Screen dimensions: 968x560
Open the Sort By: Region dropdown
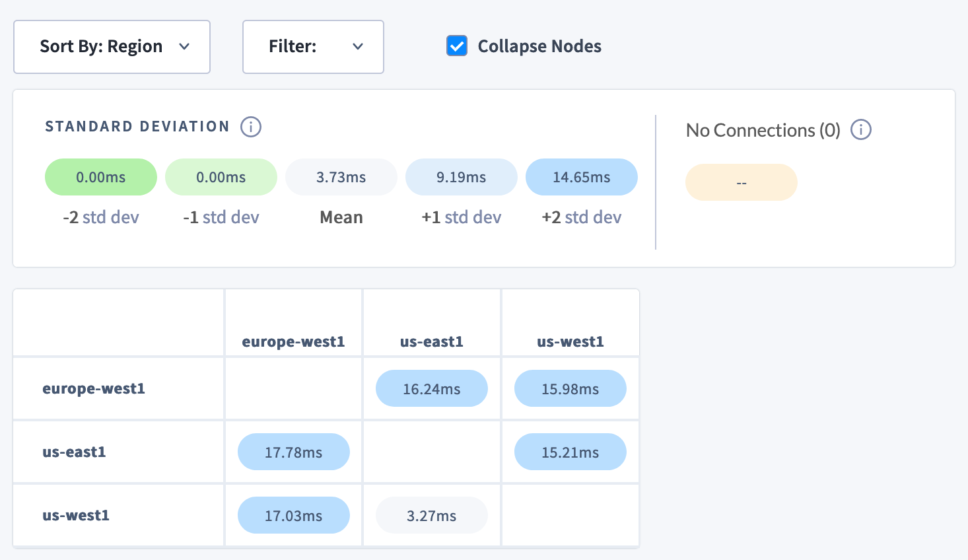[112, 46]
